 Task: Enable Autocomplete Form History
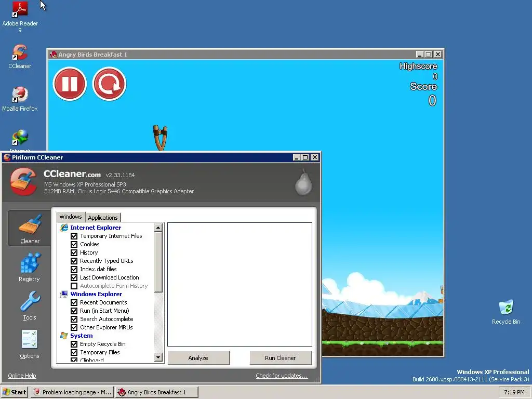[x=74, y=286]
